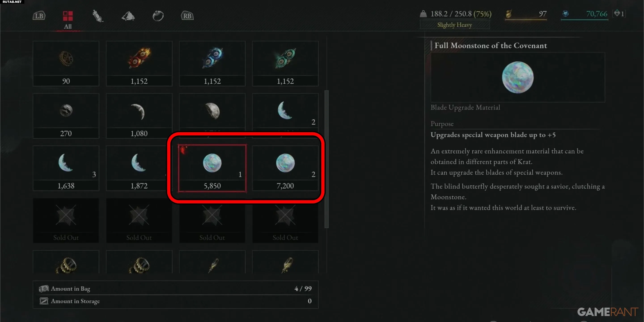Click the RB shoulder button icon
This screenshot has height=322, width=644.
(x=187, y=16)
